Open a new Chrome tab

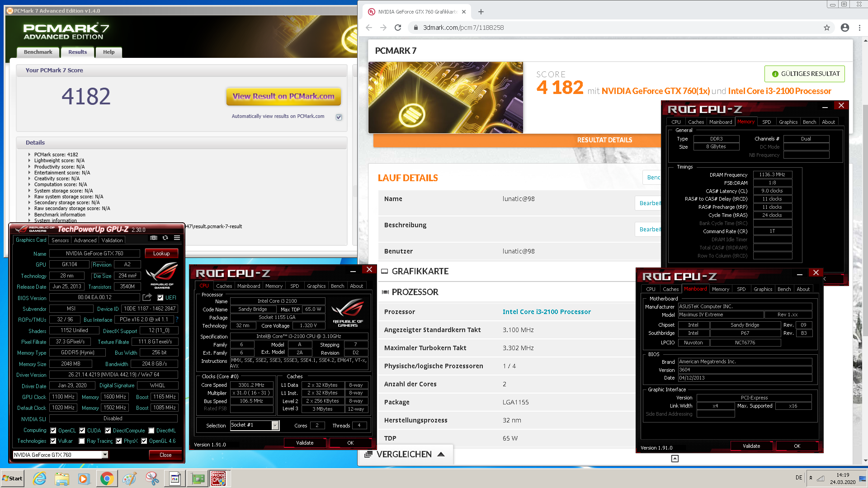[x=481, y=12]
